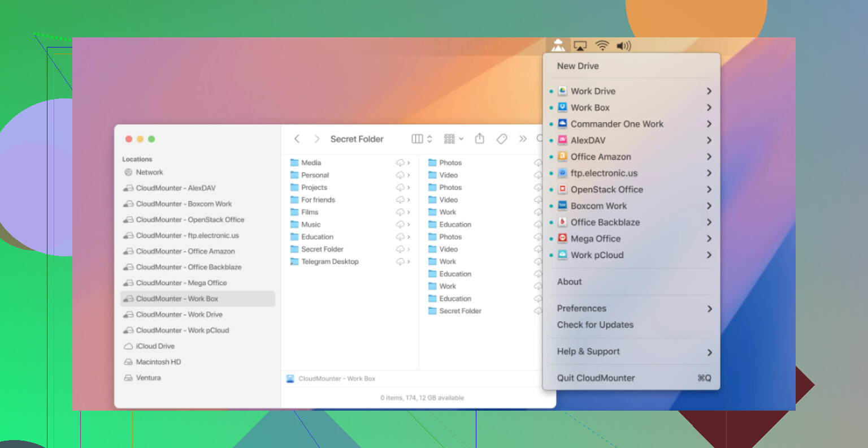Open About menu entry
Viewport: 868px width, 448px height.
569,282
